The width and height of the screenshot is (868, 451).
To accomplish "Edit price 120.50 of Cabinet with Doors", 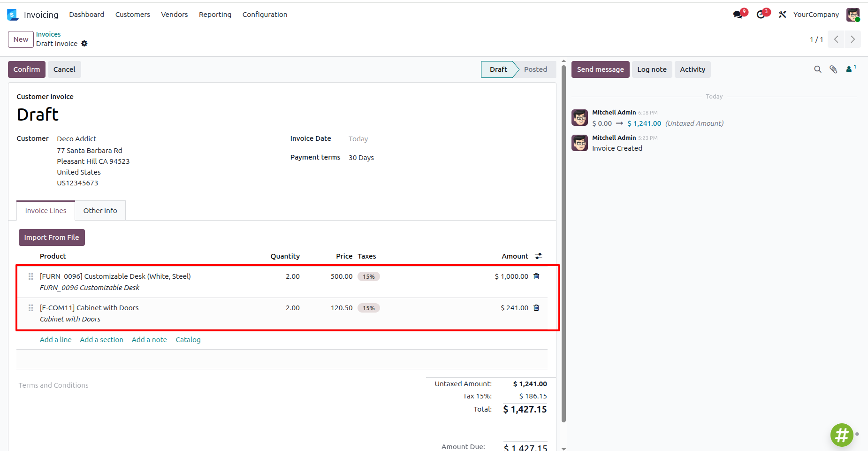I will (342, 308).
